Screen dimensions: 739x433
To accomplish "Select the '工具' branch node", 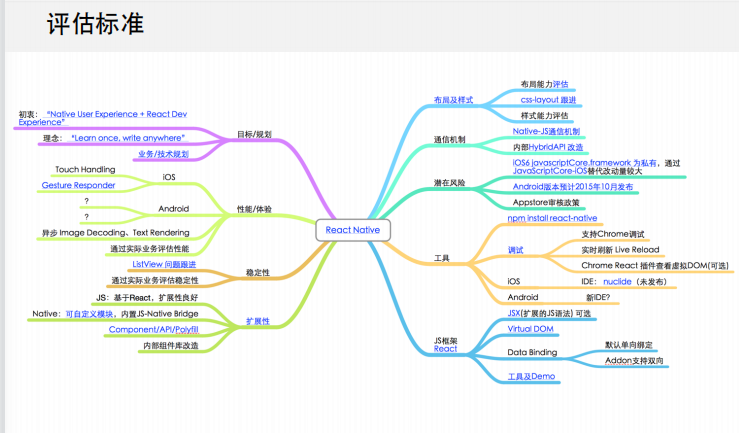I will tap(442, 258).
